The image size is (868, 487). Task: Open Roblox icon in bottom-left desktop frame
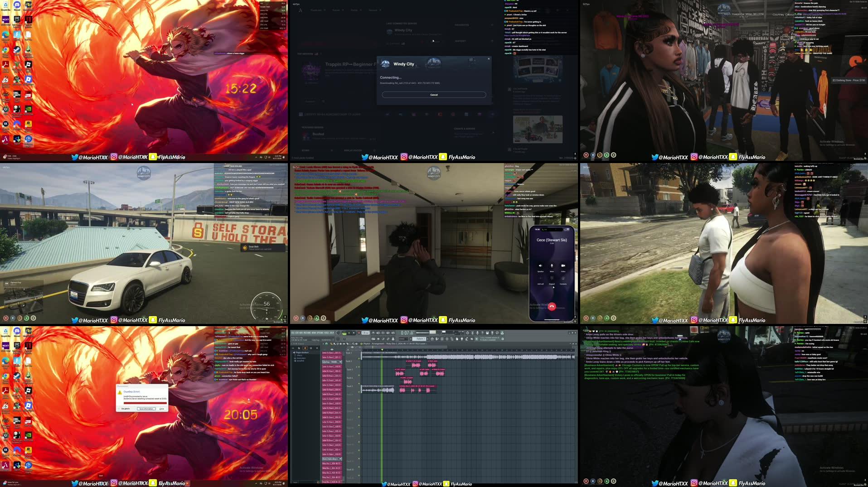click(x=29, y=405)
